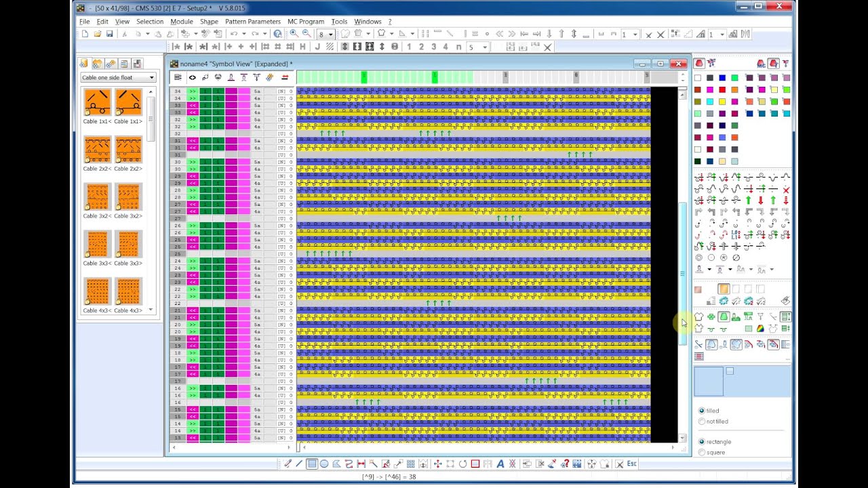This screenshot has width=868, height=488.
Task: Click the green up-arrow transfer symbol
Action: [749, 201]
